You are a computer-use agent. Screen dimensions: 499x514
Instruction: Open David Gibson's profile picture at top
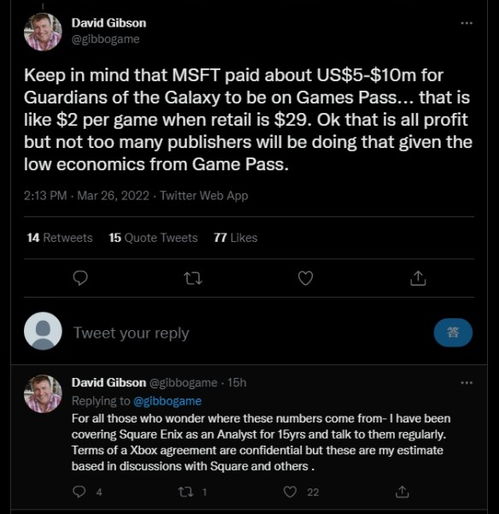point(43,32)
